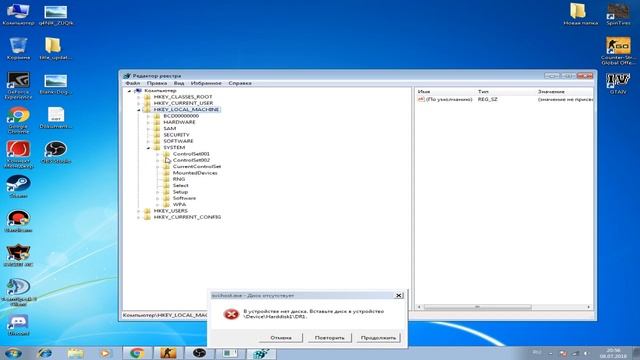Image resolution: width=640 pixels, height=360 pixels.
Task: Select the BCD00000000 key
Action: [x=181, y=116]
